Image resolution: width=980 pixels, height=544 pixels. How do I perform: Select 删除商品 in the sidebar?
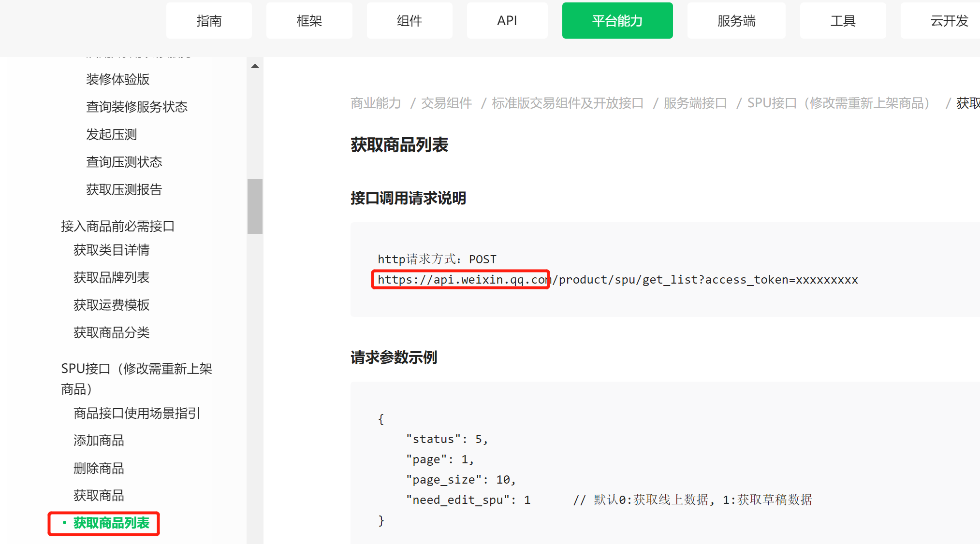click(x=99, y=468)
